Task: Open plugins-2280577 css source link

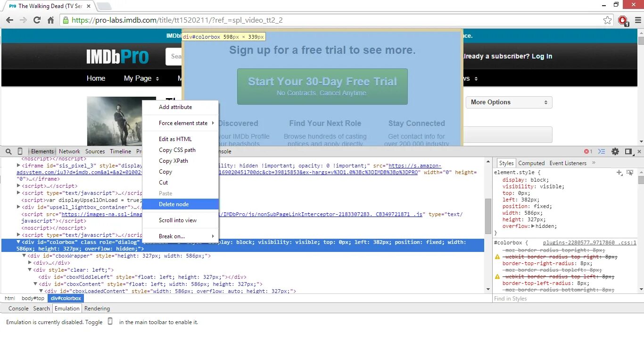Action: 589,243
